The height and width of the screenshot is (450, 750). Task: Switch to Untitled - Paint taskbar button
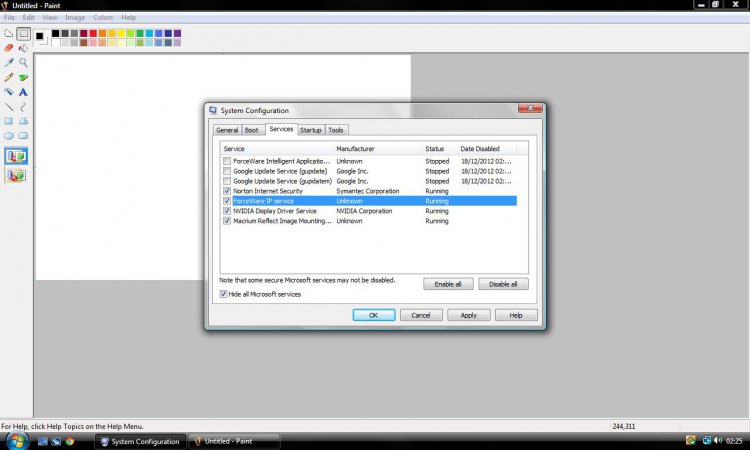(233, 441)
